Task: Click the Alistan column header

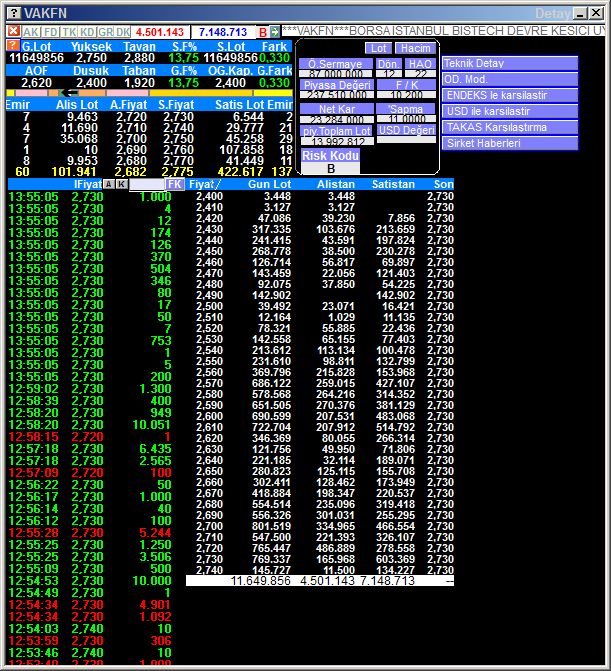Action: pyautogui.click(x=336, y=184)
